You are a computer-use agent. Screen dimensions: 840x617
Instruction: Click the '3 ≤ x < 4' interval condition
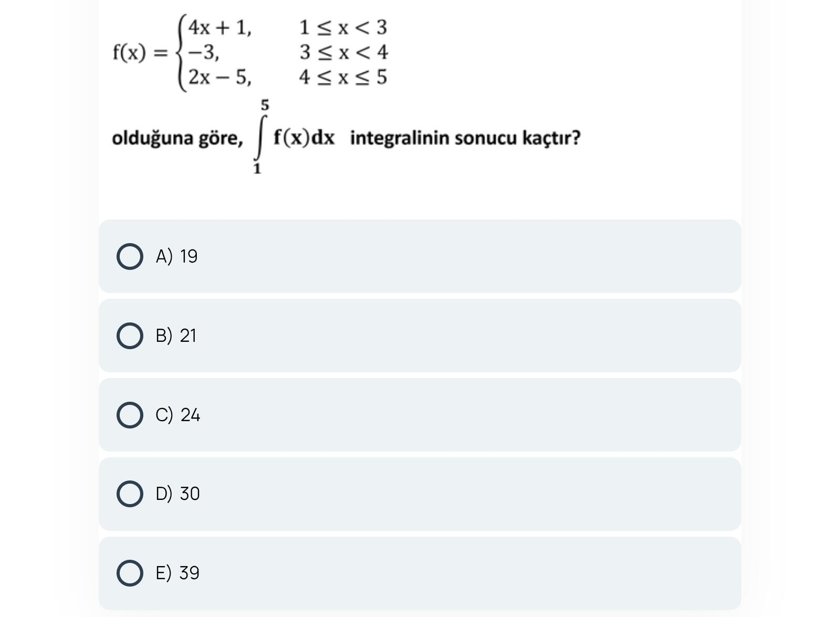(343, 53)
